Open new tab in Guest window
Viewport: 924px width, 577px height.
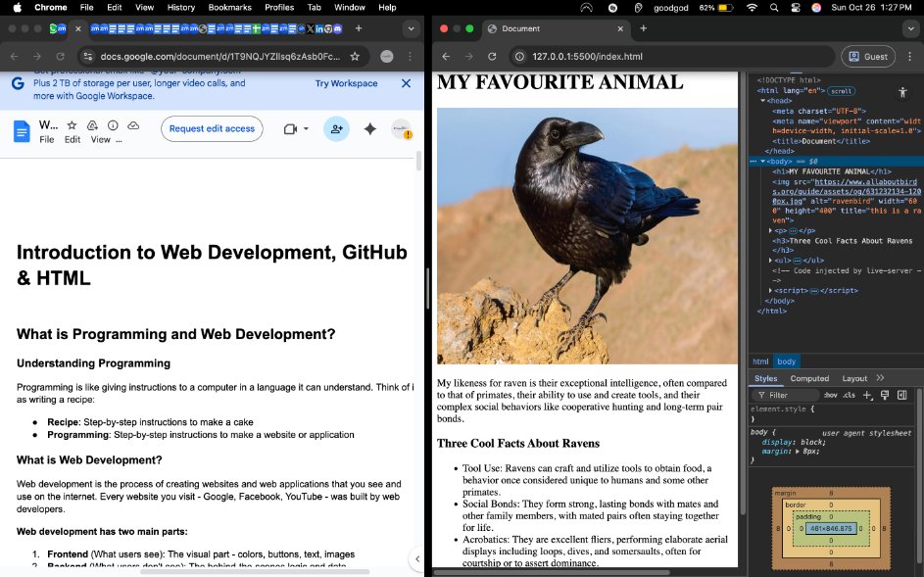pos(643,28)
